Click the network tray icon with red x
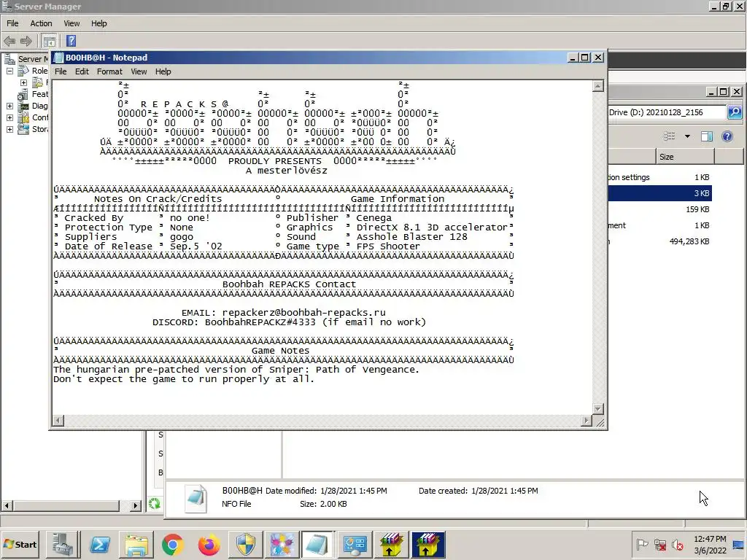 pyautogui.click(x=659, y=544)
